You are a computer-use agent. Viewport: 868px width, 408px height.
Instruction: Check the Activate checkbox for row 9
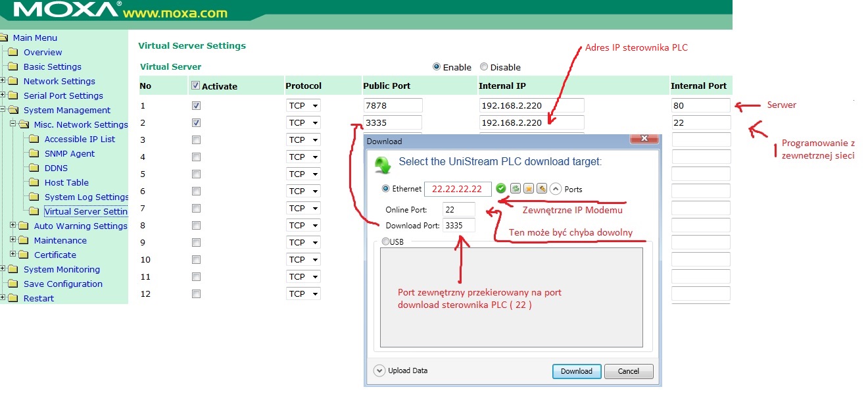point(196,242)
